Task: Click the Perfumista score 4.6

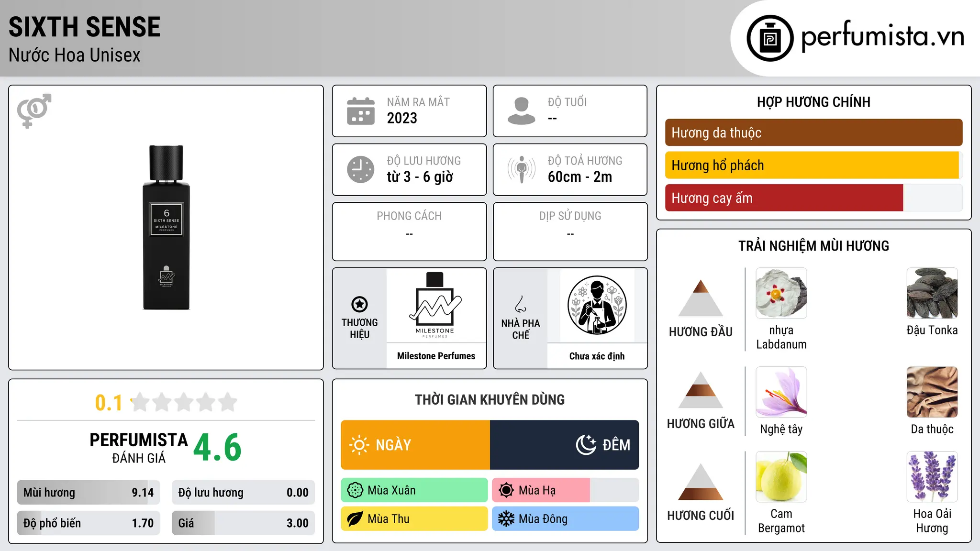Action: pos(217,448)
